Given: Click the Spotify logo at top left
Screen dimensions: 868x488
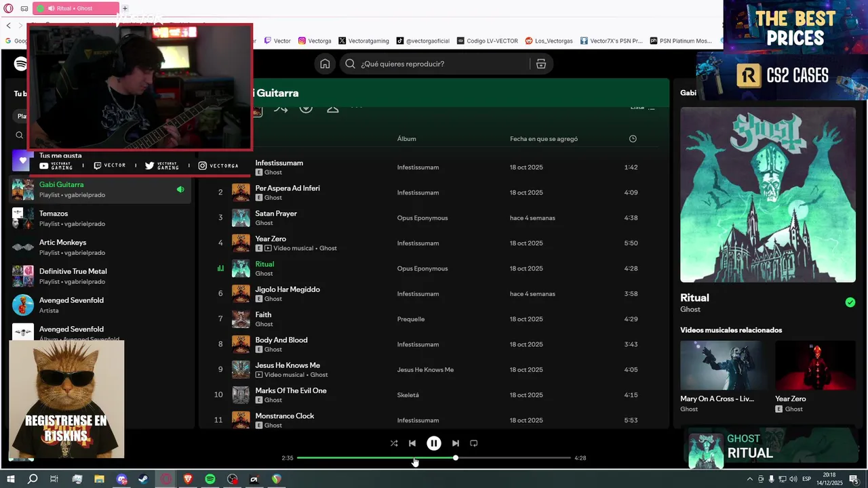Looking at the screenshot, I should pos(20,64).
